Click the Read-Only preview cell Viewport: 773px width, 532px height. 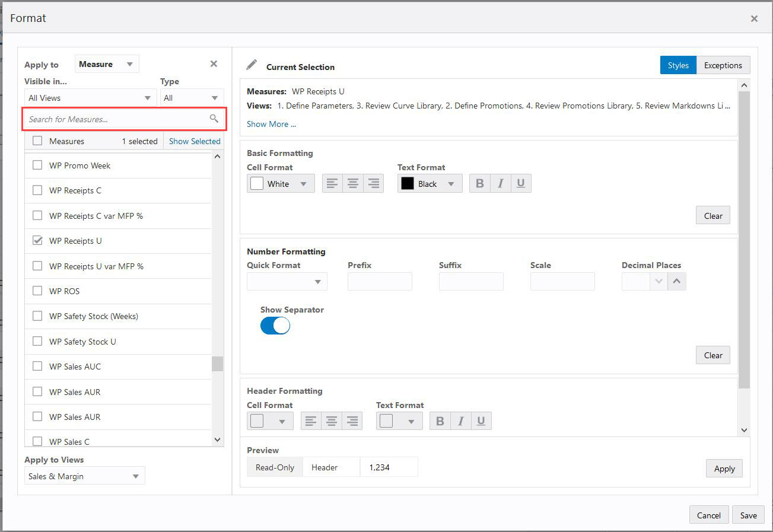pos(275,467)
